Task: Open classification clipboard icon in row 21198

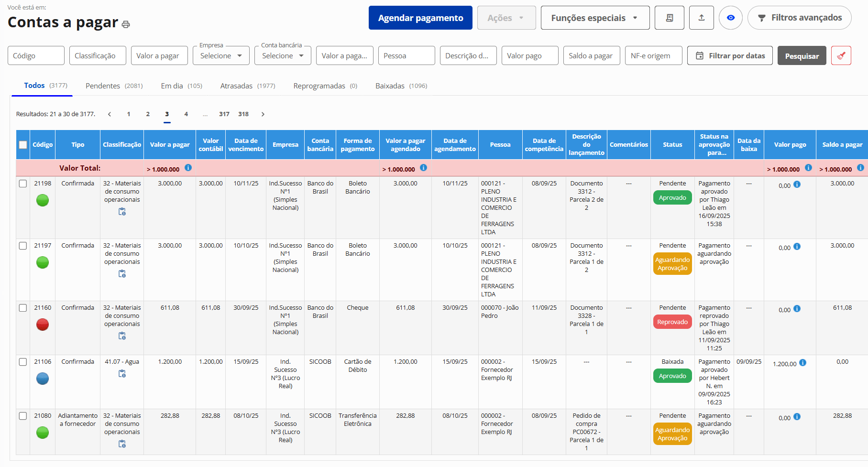Action: click(x=122, y=212)
